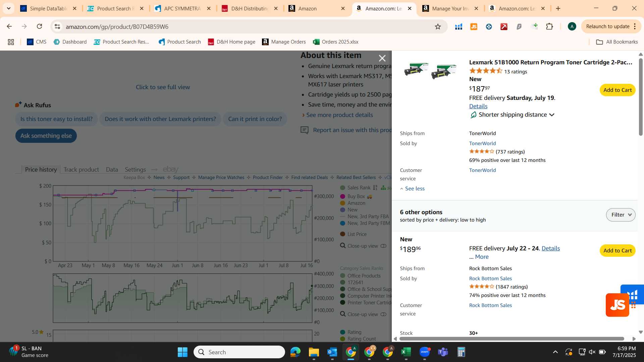Go back to previous page
The width and height of the screenshot is (644, 362).
(9, 26)
